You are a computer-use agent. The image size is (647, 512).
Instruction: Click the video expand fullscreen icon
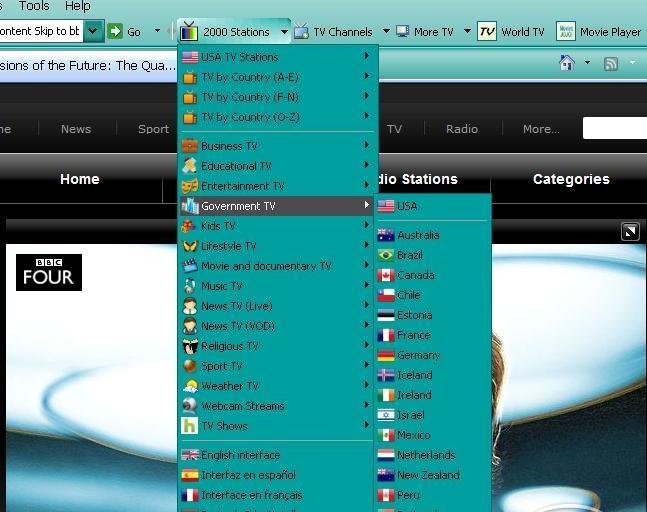(630, 231)
